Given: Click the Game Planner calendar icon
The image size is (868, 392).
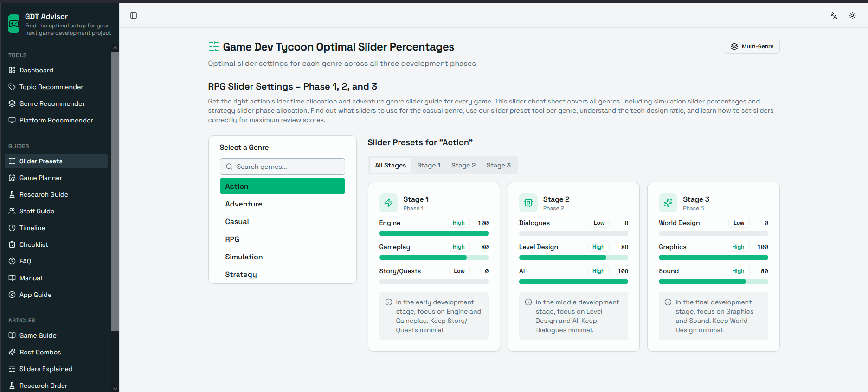Looking at the screenshot, I should tap(12, 178).
